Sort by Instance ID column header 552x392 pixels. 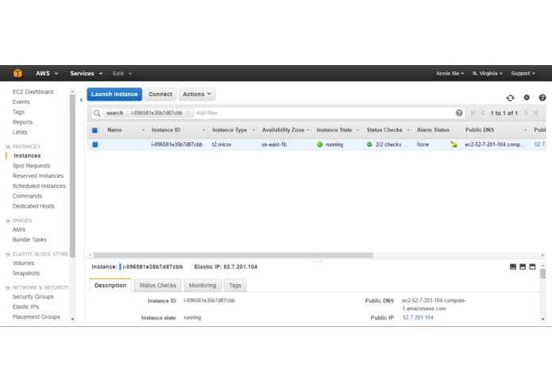pos(165,129)
